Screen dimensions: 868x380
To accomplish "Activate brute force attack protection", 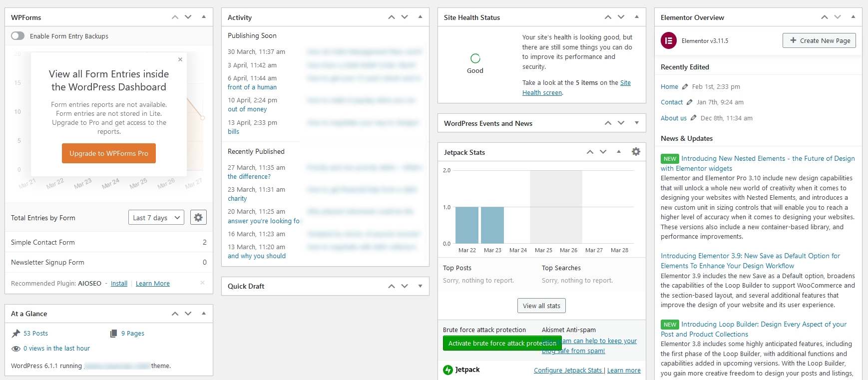I will (x=502, y=344).
